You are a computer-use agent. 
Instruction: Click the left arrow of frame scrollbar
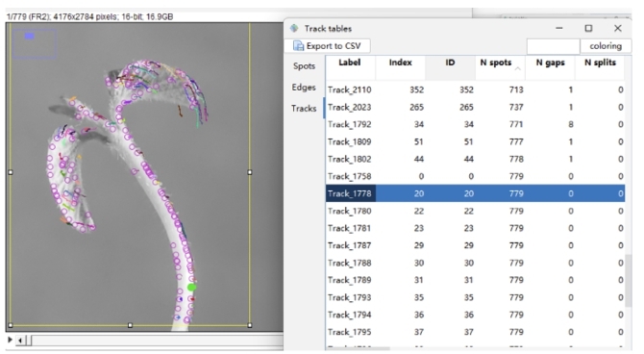pos(20,340)
